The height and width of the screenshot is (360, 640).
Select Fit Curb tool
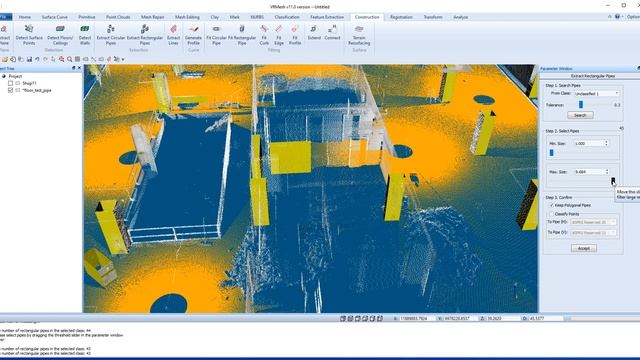point(264,35)
